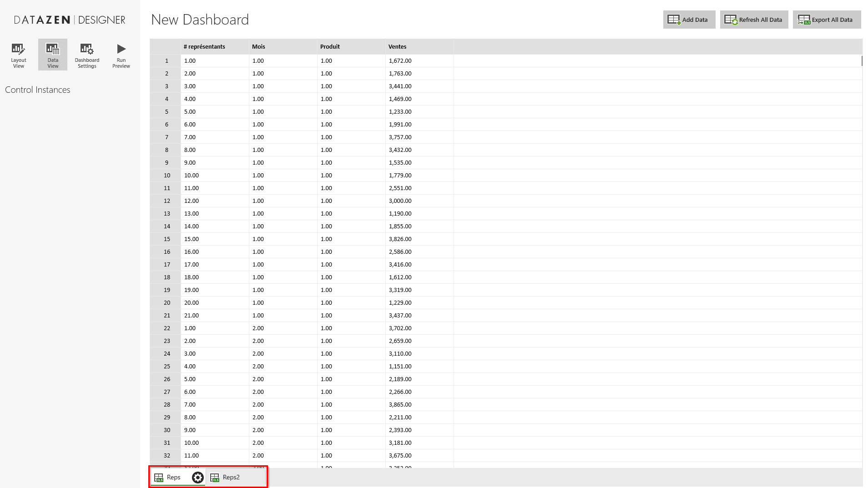The width and height of the screenshot is (868, 488).
Task: Click the Ventes cell showing 3,757.00
Action: pos(400,137)
